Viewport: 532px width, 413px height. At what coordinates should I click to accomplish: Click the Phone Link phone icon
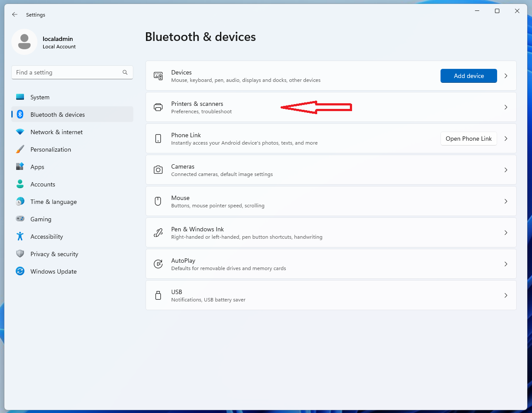pyautogui.click(x=158, y=139)
